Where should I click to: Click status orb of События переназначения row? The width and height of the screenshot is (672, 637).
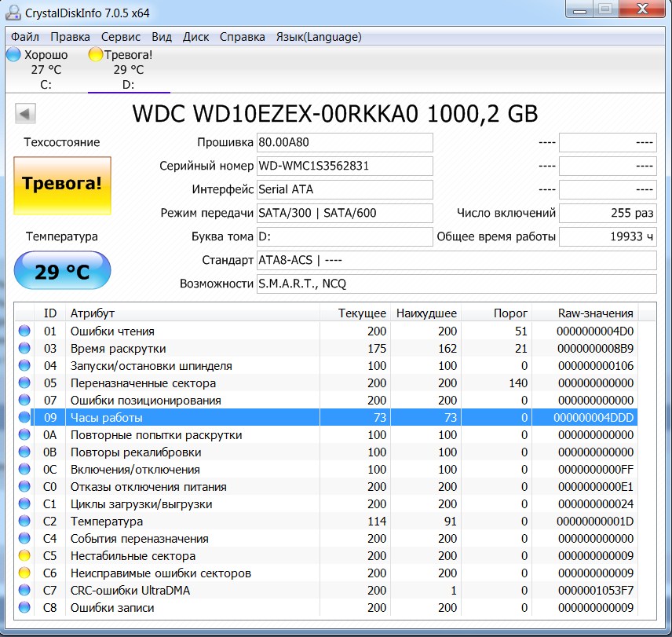(x=24, y=538)
